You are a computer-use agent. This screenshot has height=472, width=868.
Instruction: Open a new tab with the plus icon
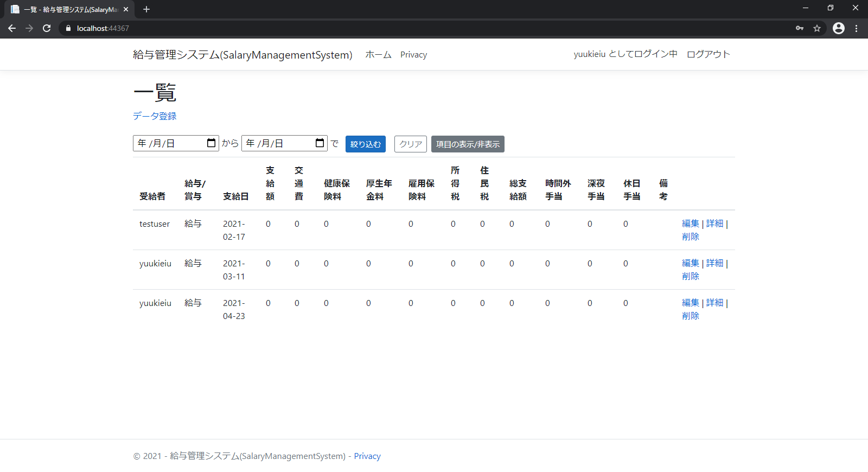146,9
